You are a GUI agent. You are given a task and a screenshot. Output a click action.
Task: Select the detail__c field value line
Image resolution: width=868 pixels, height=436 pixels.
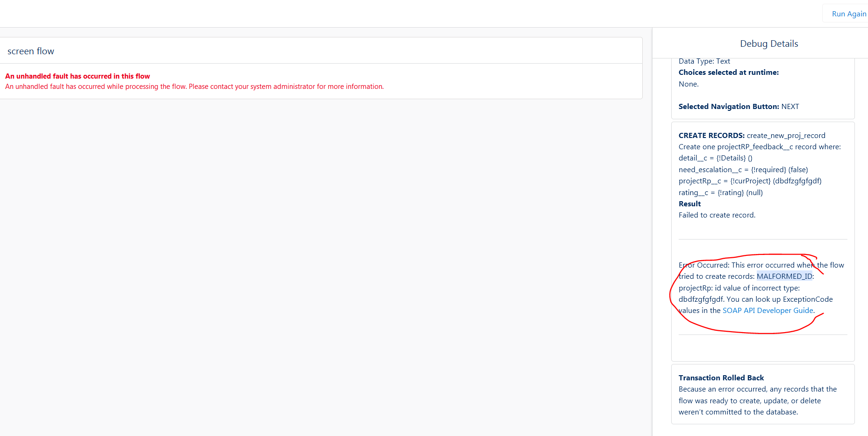coord(715,158)
